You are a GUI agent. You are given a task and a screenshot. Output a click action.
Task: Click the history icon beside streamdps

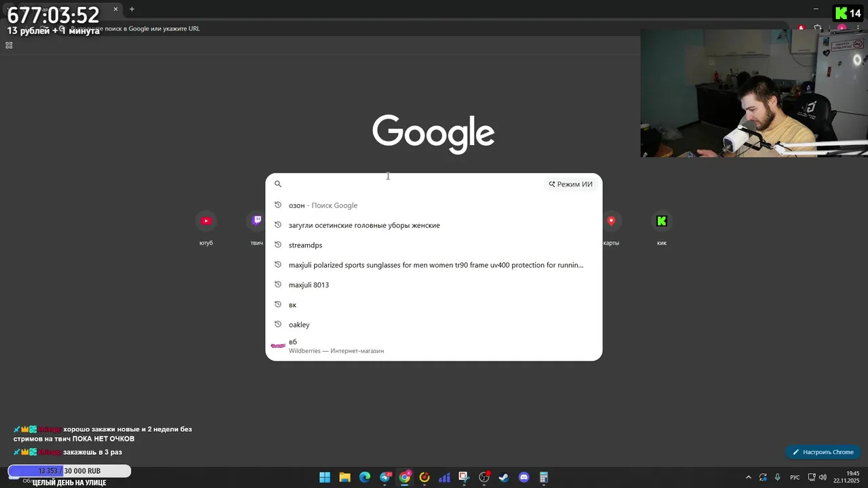point(277,245)
